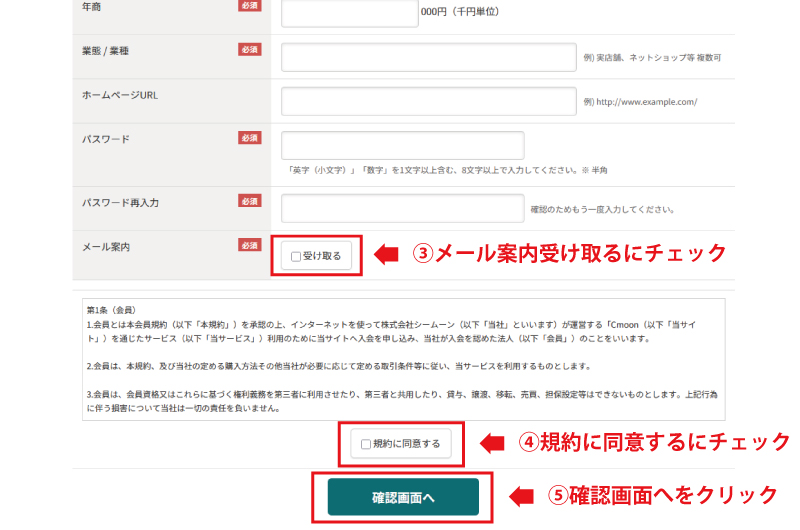Click the 必須 badge in 業態 / 業種 row
The image size is (800, 530).
(249, 49)
